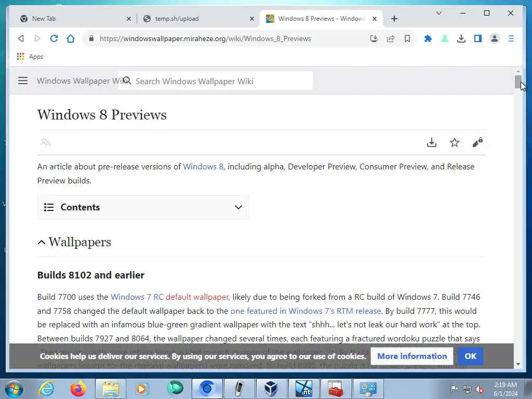
Task: Close the Windows 8 Previews tab
Action: 375,19
